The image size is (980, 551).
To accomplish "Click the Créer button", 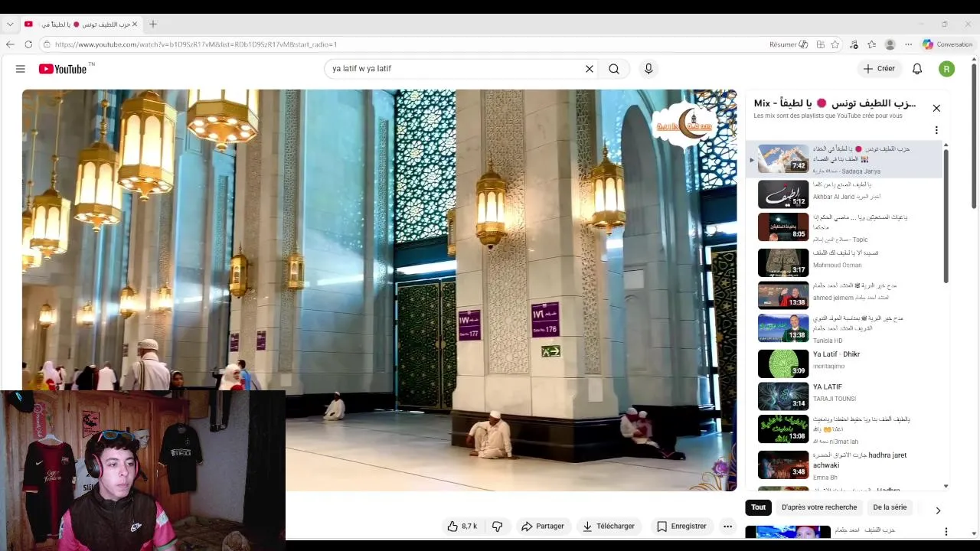I will (x=879, y=69).
